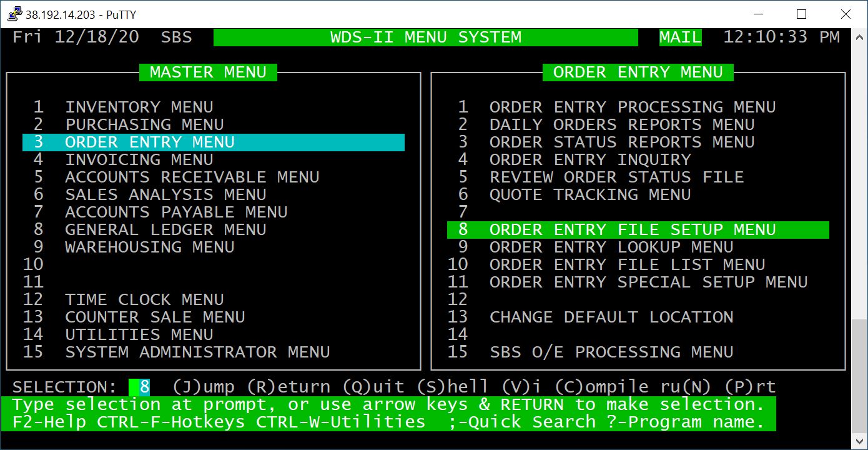This screenshot has width=868, height=450.
Task: Select PURCHASING MENU in the Master Menu
Action: (x=144, y=124)
